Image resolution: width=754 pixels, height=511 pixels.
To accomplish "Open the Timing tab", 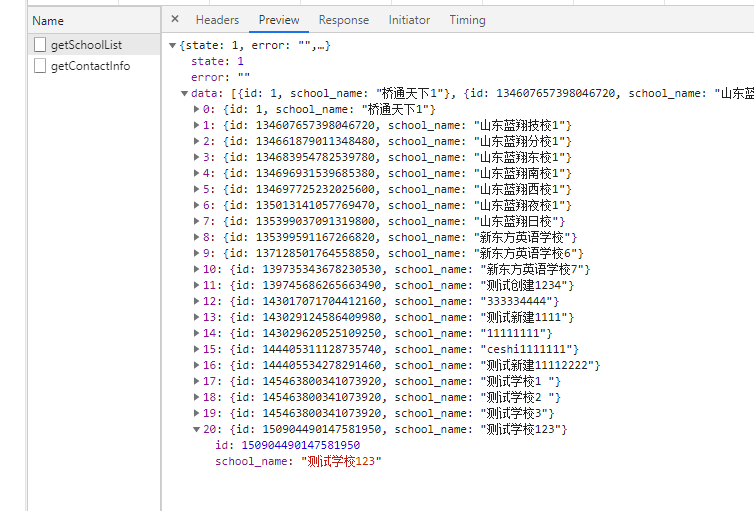I will pos(467,20).
